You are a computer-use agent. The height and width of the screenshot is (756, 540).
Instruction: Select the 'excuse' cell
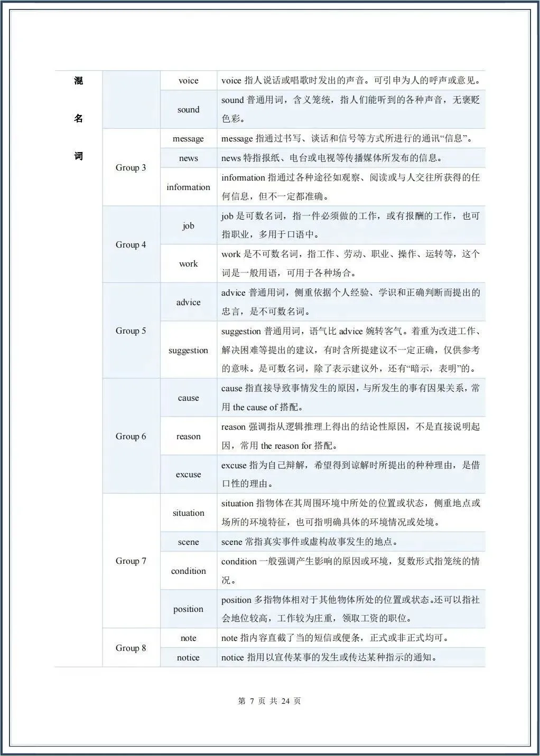click(189, 475)
